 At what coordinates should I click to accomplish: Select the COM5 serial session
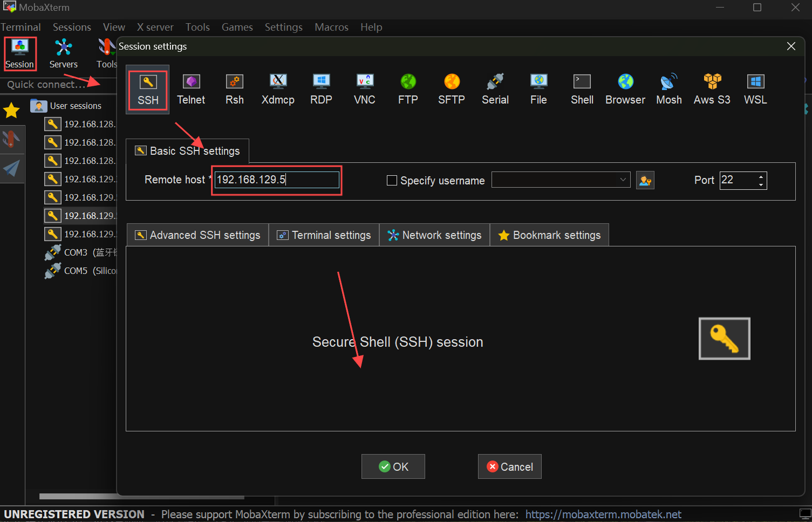coord(81,271)
